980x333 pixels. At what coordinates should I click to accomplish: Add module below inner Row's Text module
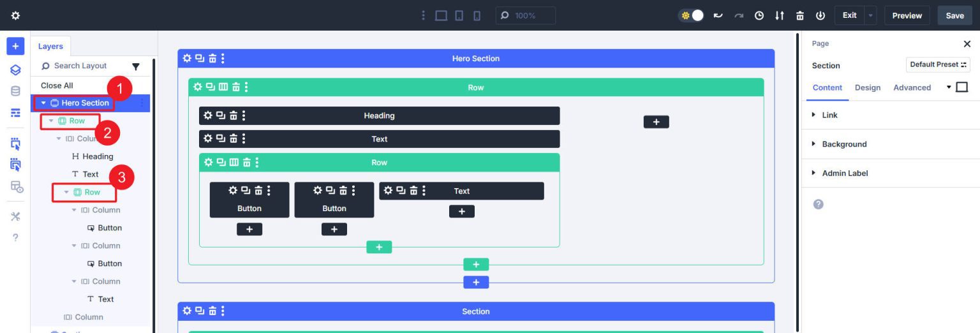point(462,211)
